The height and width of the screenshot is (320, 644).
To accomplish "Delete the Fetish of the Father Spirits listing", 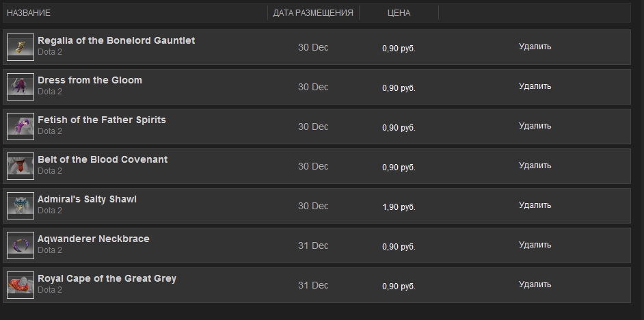I will pos(535,126).
